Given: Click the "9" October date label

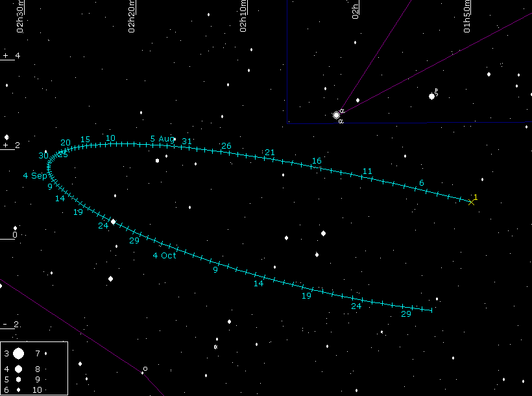Looking at the screenshot, I should (215, 269).
